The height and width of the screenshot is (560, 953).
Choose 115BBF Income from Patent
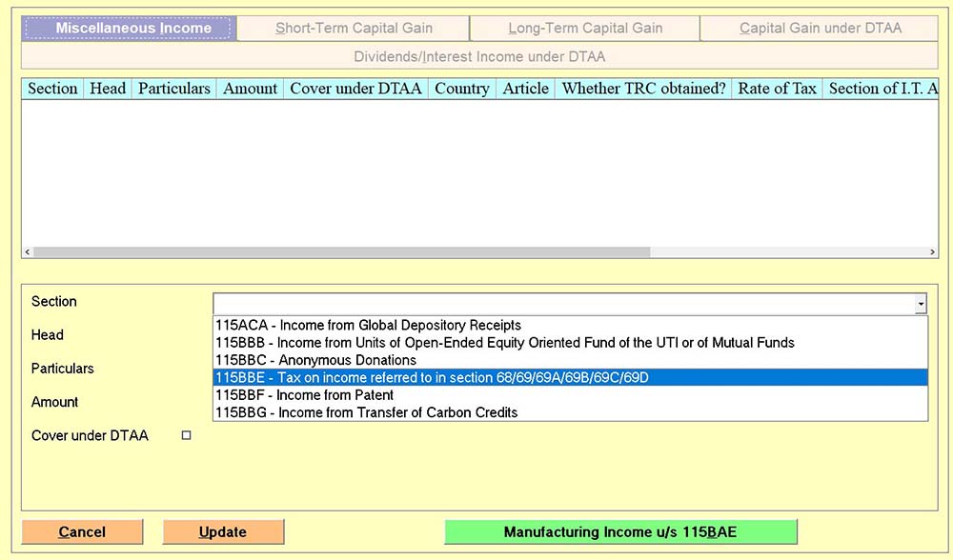click(304, 395)
